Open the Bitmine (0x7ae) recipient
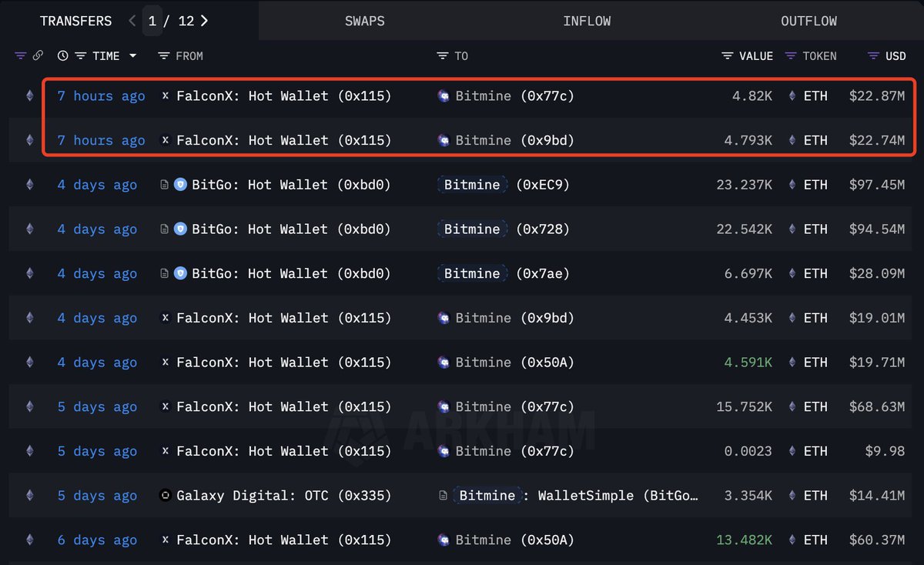This screenshot has height=565, width=924. [x=504, y=273]
